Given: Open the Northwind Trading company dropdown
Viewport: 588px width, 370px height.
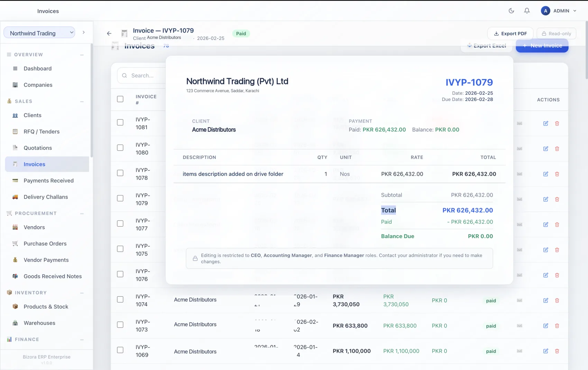Looking at the screenshot, I should pos(39,33).
